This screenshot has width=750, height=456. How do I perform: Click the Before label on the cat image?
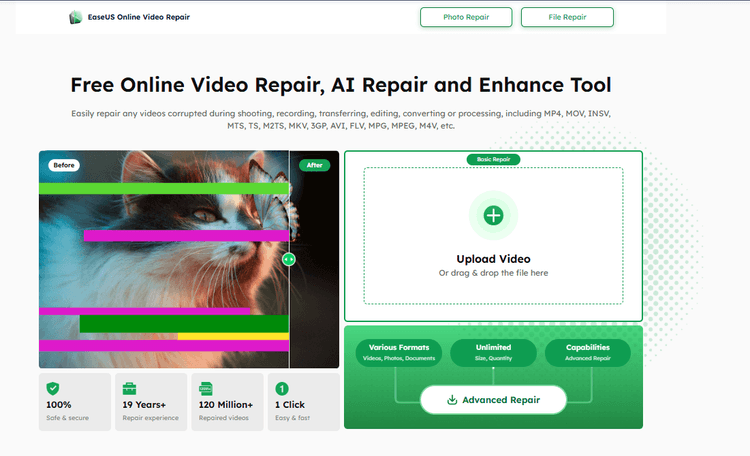point(64,165)
